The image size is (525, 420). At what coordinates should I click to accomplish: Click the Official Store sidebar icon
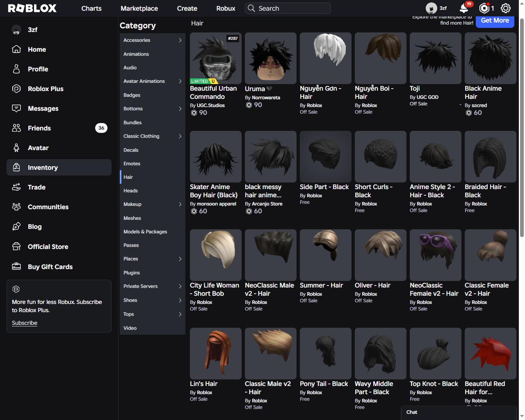click(x=16, y=247)
